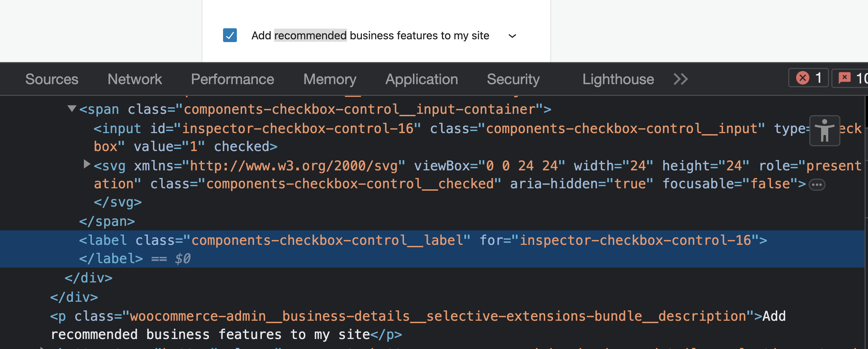Select the inspector-checkbox-control-16 input element

tap(242, 128)
